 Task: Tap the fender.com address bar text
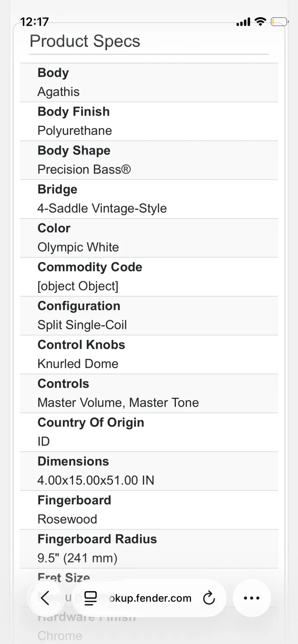[150, 598]
